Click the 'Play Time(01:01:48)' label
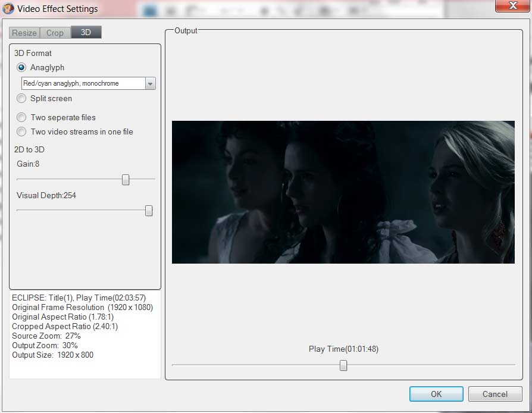The height and width of the screenshot is (413, 532). [x=343, y=349]
